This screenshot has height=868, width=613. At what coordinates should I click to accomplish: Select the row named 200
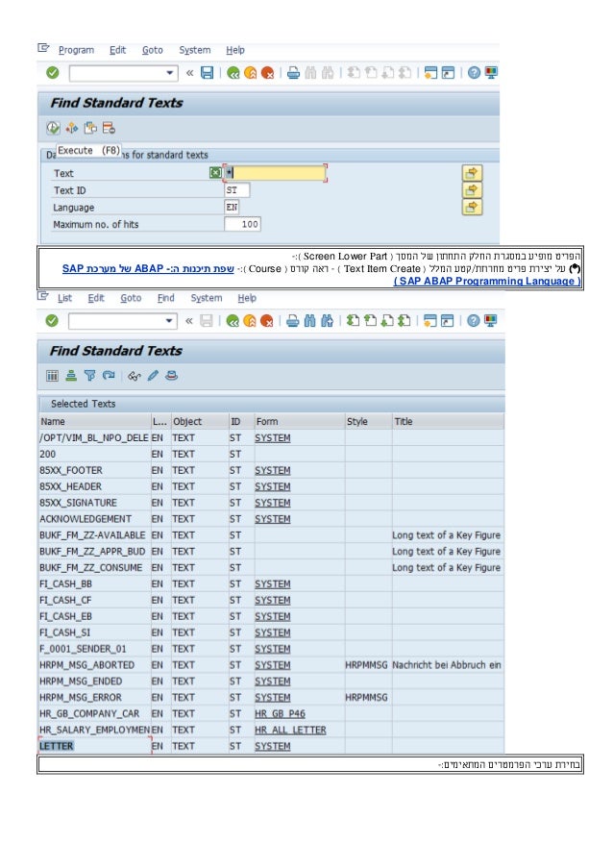[48, 454]
